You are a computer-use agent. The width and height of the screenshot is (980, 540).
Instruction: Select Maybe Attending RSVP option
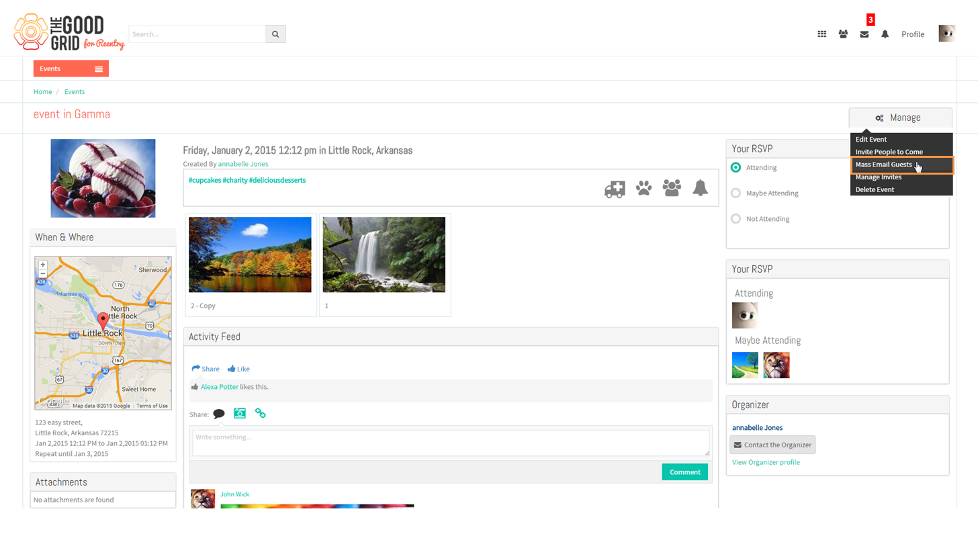pos(736,193)
